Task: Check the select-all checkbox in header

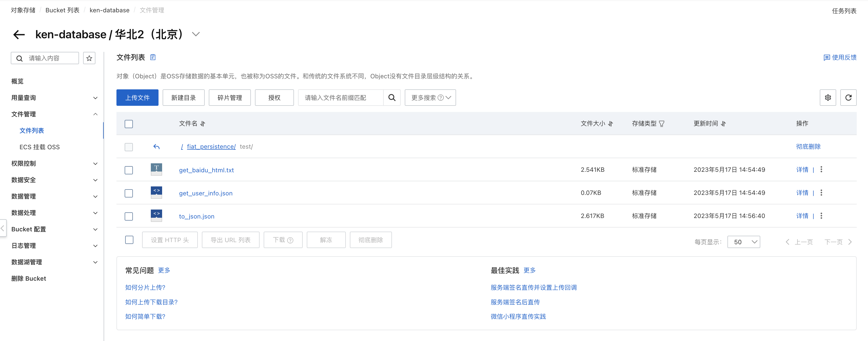Action: tap(129, 124)
